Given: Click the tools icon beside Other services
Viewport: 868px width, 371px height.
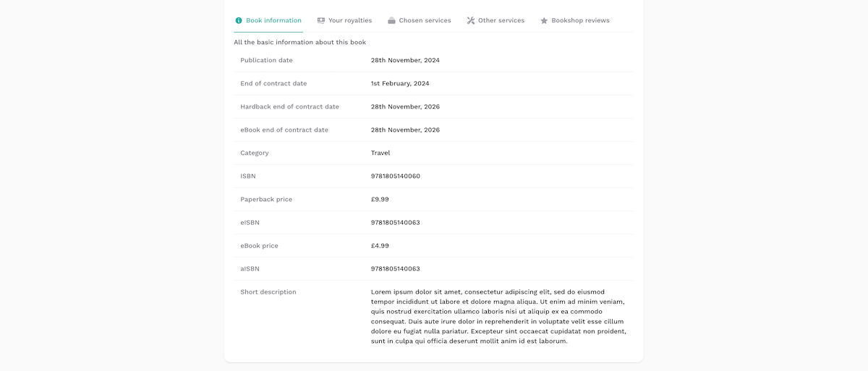Looking at the screenshot, I should [471, 20].
